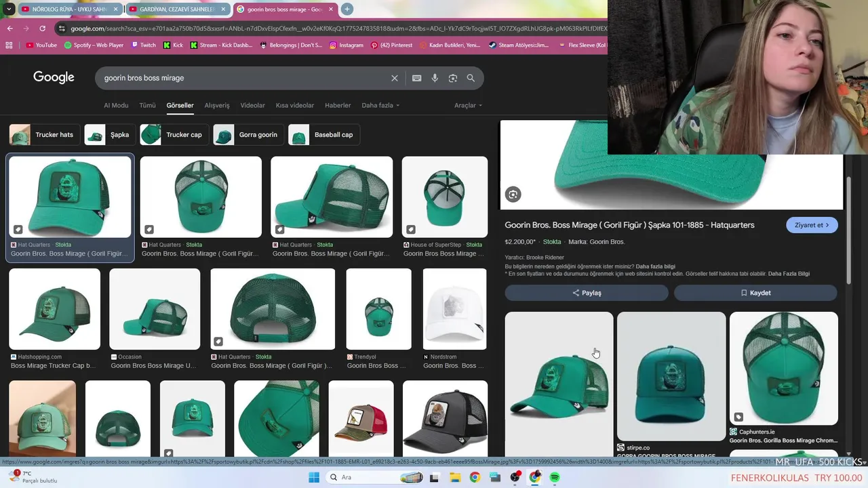This screenshot has height=488, width=868.
Task: Open the Alışveriş search tab
Action: point(217,105)
